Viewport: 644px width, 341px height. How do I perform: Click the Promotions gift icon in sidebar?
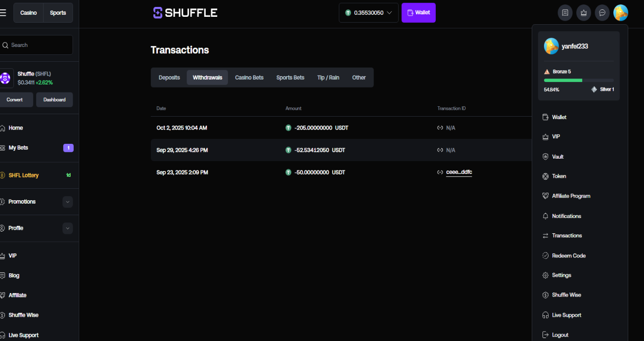point(3,202)
